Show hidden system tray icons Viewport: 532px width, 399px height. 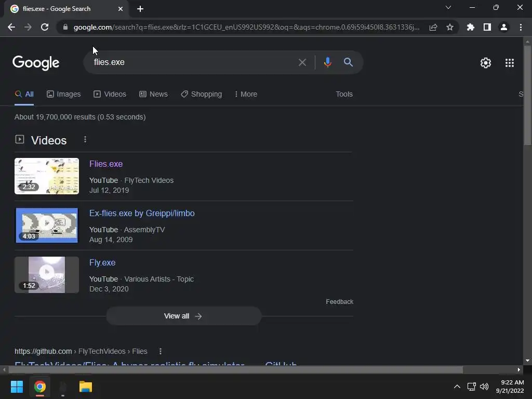click(x=457, y=387)
